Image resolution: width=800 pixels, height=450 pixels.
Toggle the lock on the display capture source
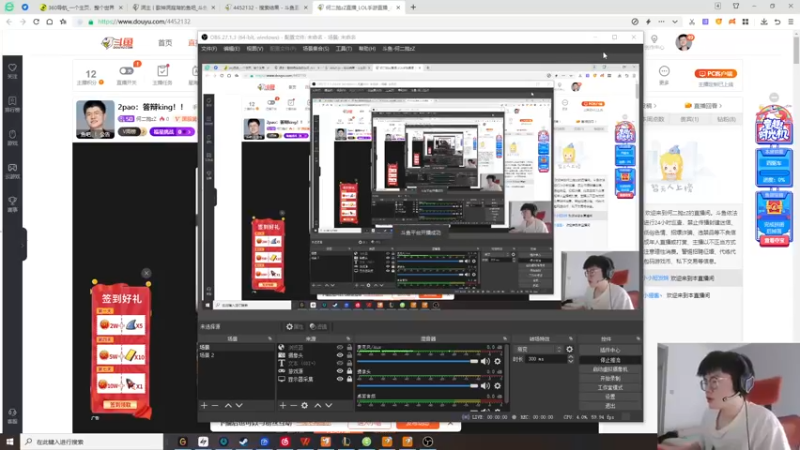pos(349,380)
